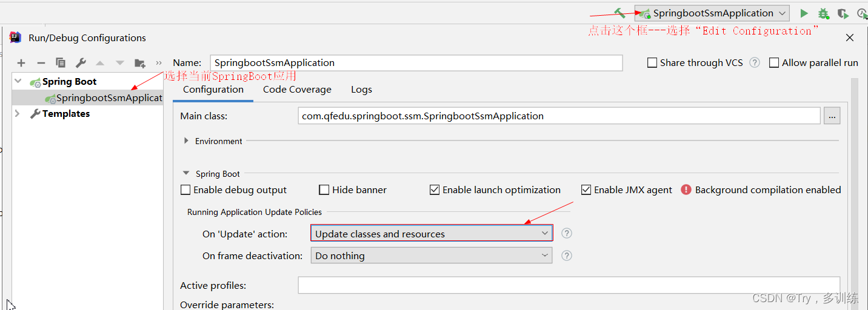
Task: Run SpringbootSsmApplication with the green play icon
Action: 804,13
